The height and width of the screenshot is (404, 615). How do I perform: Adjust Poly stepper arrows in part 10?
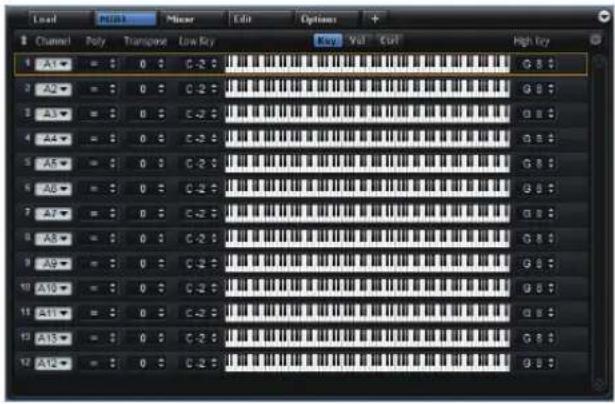[113, 288]
